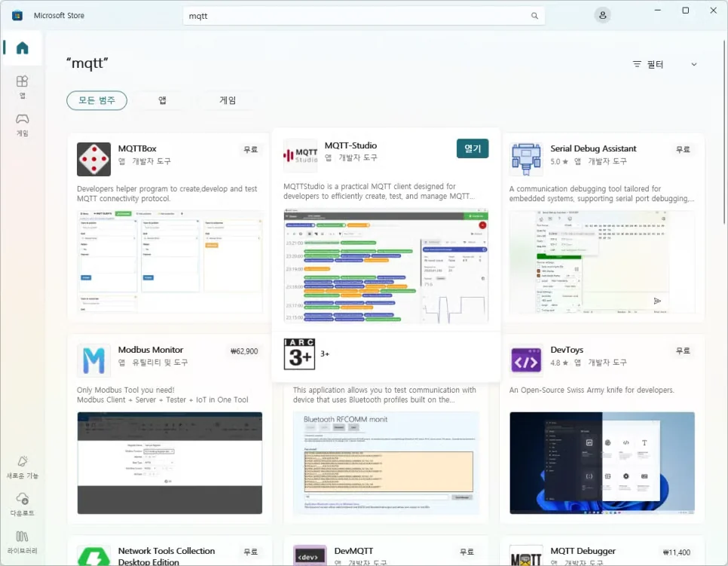Screen dimensions: 728x566
Task: Click the DevToys Swiss Army knife description
Action: [592, 390]
